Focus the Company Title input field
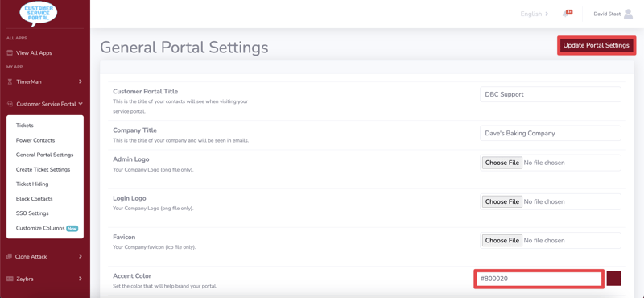 coord(551,133)
